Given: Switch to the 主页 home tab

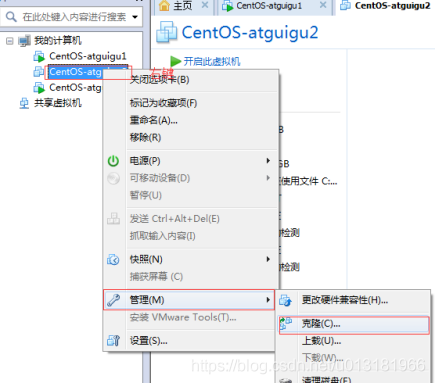Looking at the screenshot, I should tap(183, 6).
